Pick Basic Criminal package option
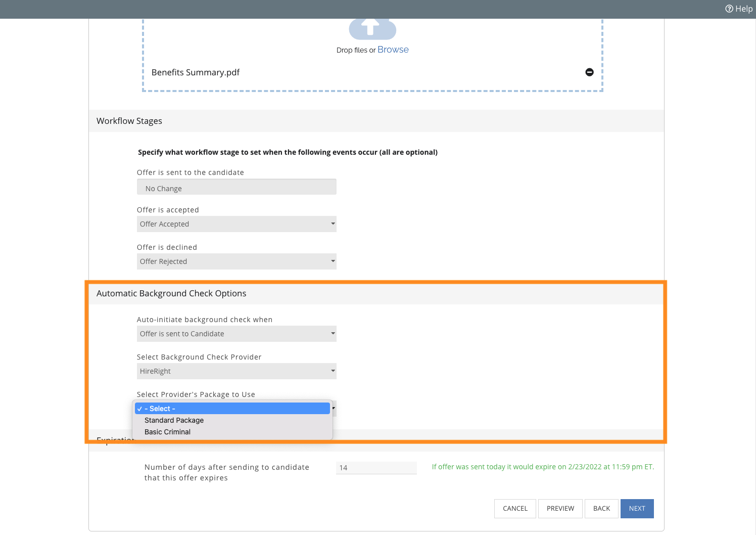Image resolution: width=756 pixels, height=535 pixels. [168, 432]
